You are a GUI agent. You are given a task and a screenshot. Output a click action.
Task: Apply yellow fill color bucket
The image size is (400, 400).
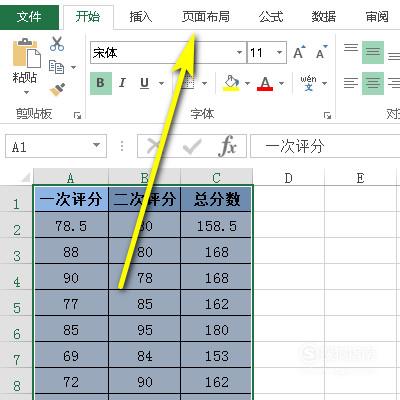coord(231,83)
